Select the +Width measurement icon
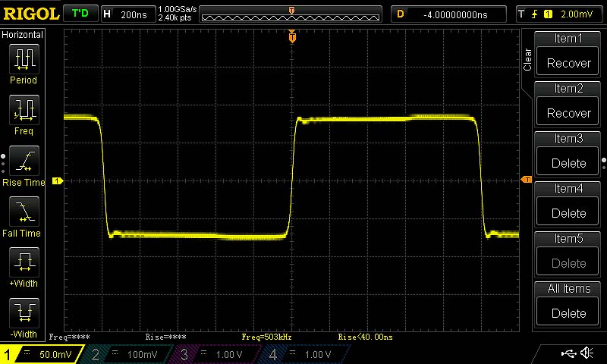The image size is (607, 364). click(24, 262)
